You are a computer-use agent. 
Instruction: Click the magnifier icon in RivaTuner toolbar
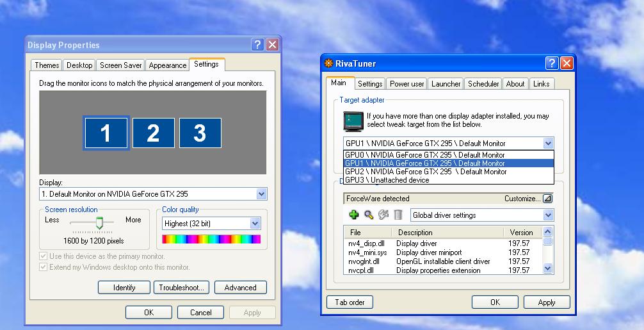[x=369, y=215]
